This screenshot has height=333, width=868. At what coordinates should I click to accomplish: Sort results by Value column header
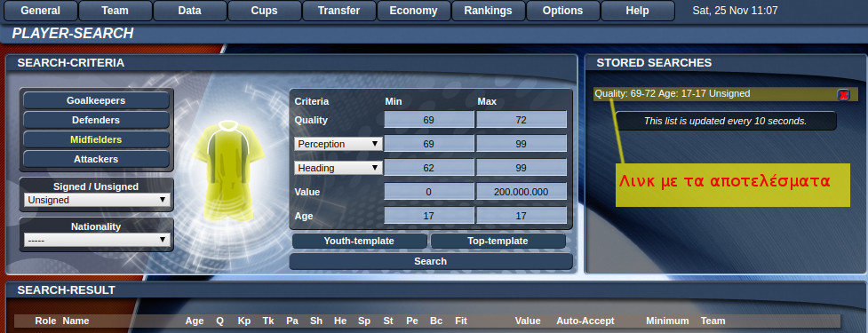[528, 321]
